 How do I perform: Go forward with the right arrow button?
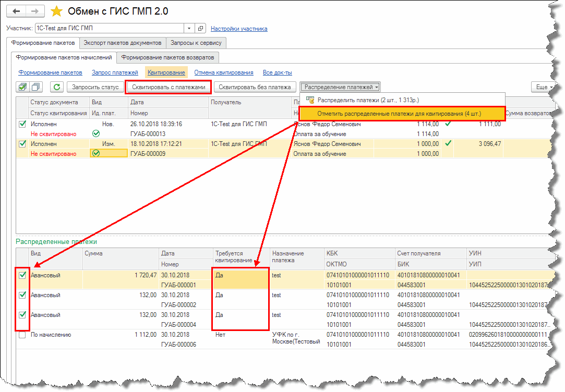(x=35, y=11)
